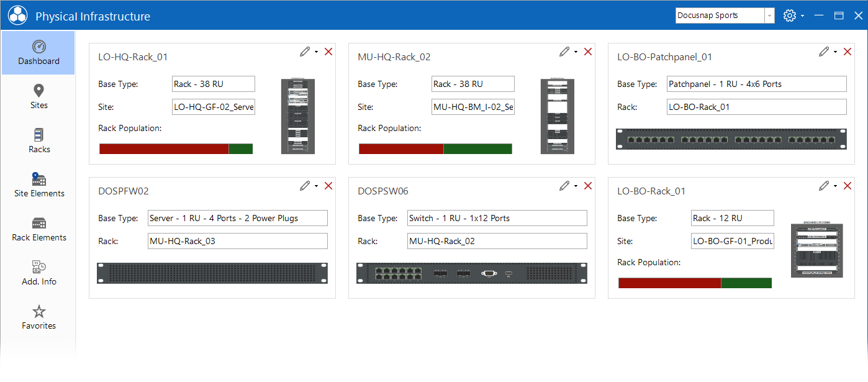Open Favorites with the star icon
This screenshot has width=868, height=382.
(38, 317)
